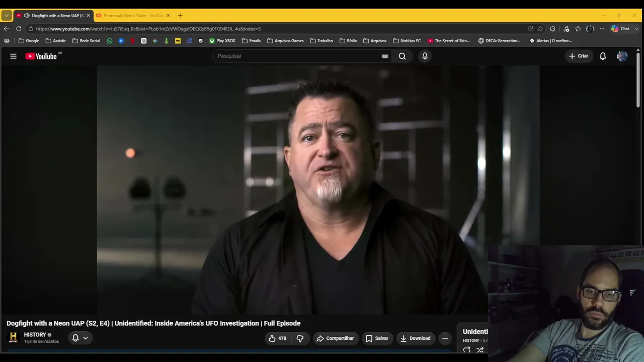Screen dimensions: 644x362
Task: Open YouTube notifications bell
Action: [x=603, y=56]
